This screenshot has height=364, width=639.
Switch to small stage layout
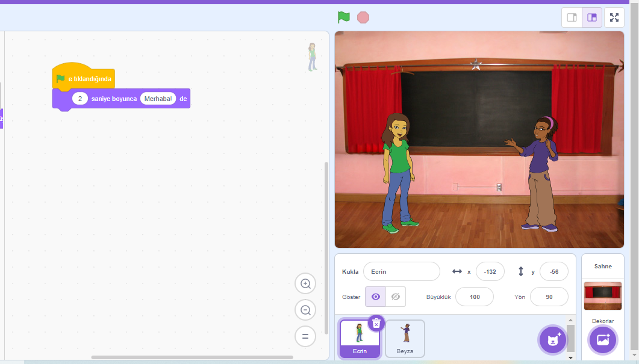572,17
